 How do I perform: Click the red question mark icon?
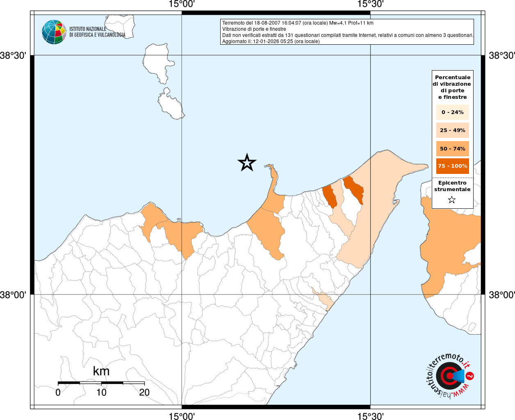(470, 376)
